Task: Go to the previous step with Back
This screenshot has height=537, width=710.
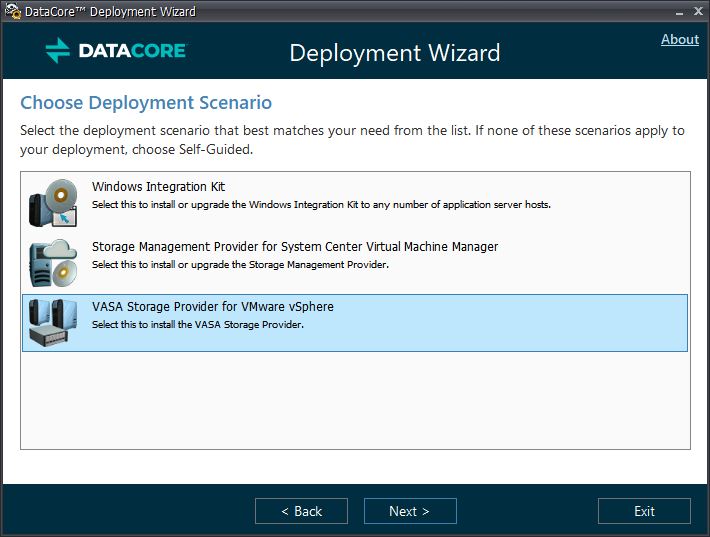Action: point(301,511)
